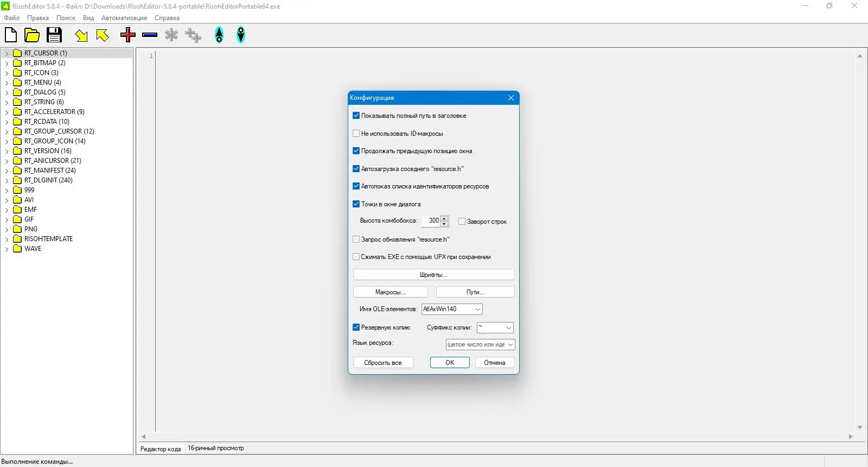Screen dimensions: 868x467
Task: Open the 'Суффикс копии' dropdown
Action: point(495,327)
